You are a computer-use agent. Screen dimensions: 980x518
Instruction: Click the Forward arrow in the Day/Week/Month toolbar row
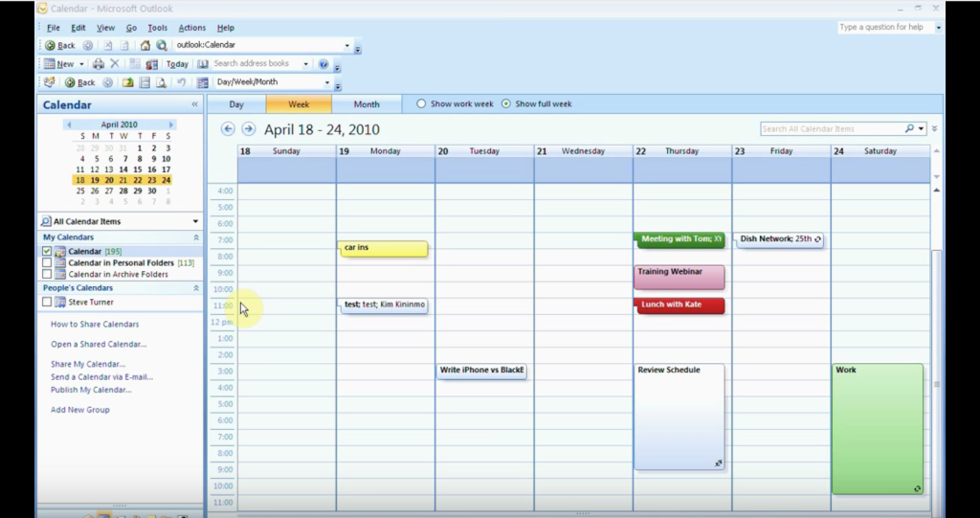click(x=108, y=82)
